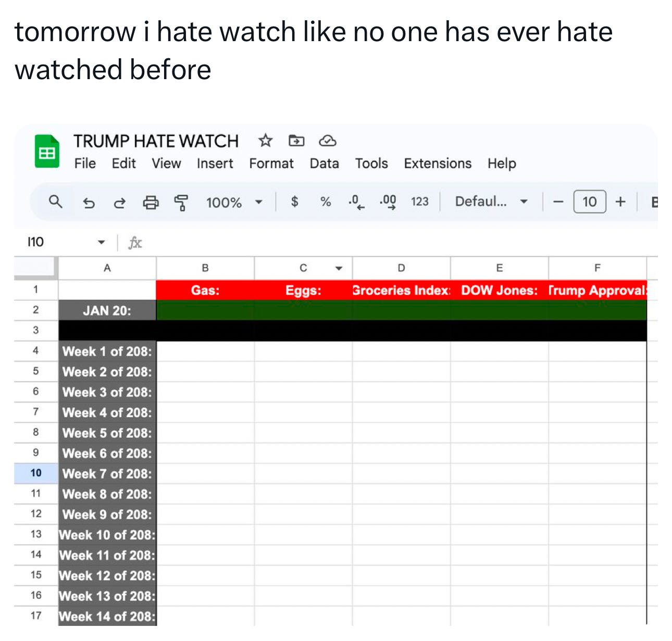Activate the paint format roller

click(x=181, y=202)
